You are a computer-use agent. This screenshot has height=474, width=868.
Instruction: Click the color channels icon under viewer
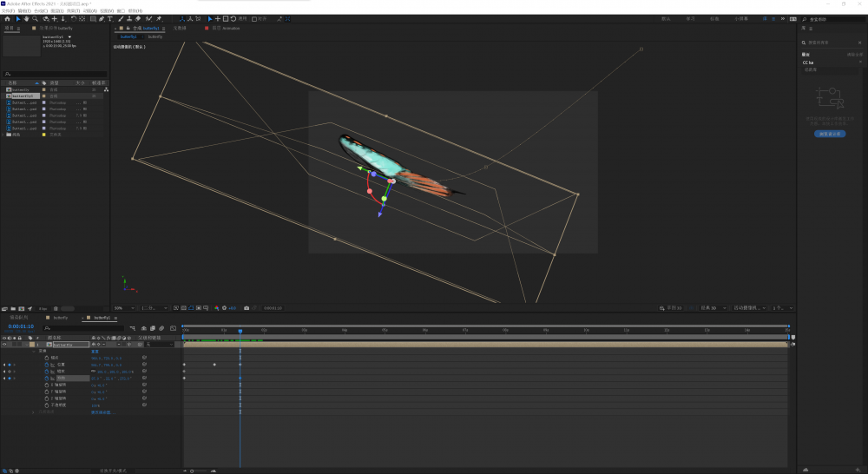pos(216,308)
